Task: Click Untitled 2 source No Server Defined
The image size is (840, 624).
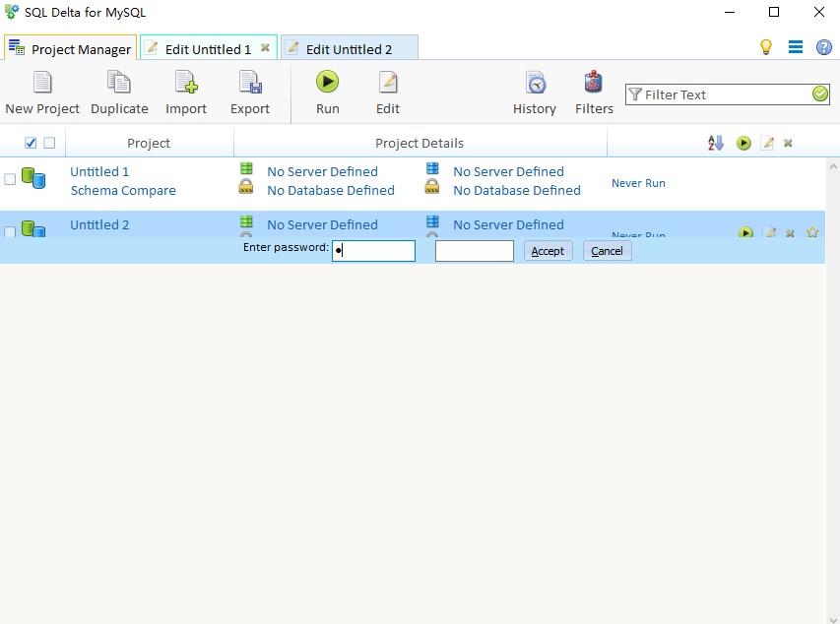Action: [x=322, y=225]
